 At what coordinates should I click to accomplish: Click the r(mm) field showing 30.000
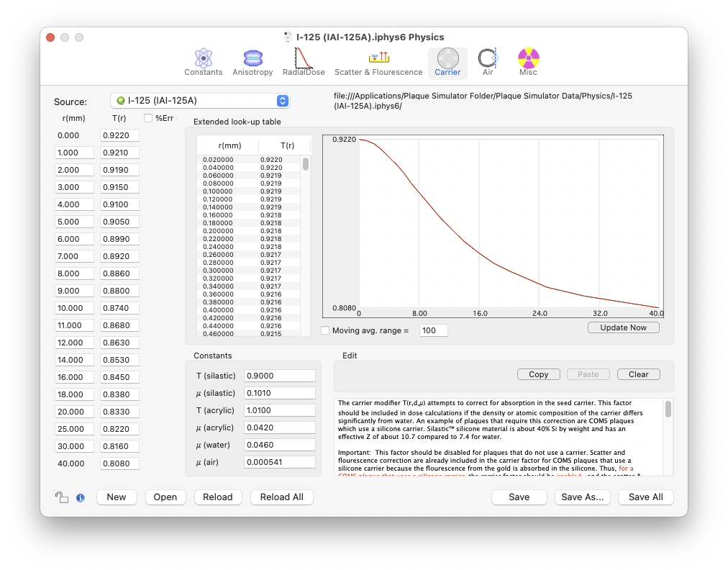[74, 446]
